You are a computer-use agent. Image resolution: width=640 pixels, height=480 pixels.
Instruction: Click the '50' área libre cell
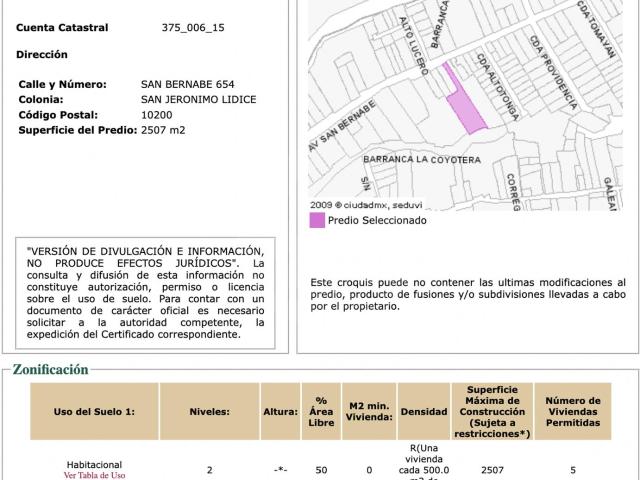[321, 470]
